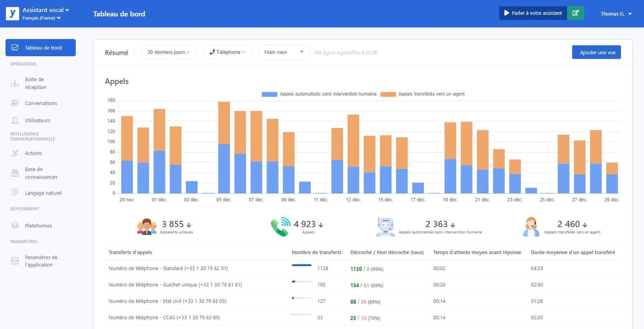Click the Ajouter une vue button
This screenshot has height=329, width=644.
tap(596, 52)
